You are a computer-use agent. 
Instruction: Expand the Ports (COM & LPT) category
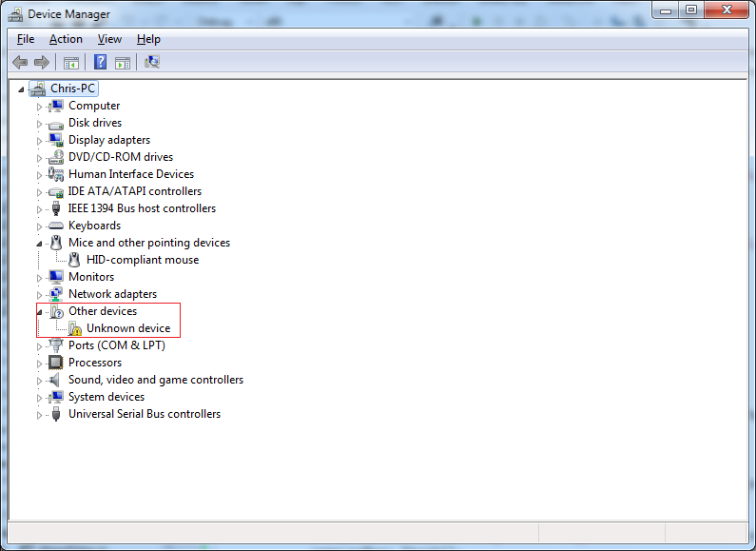point(39,346)
